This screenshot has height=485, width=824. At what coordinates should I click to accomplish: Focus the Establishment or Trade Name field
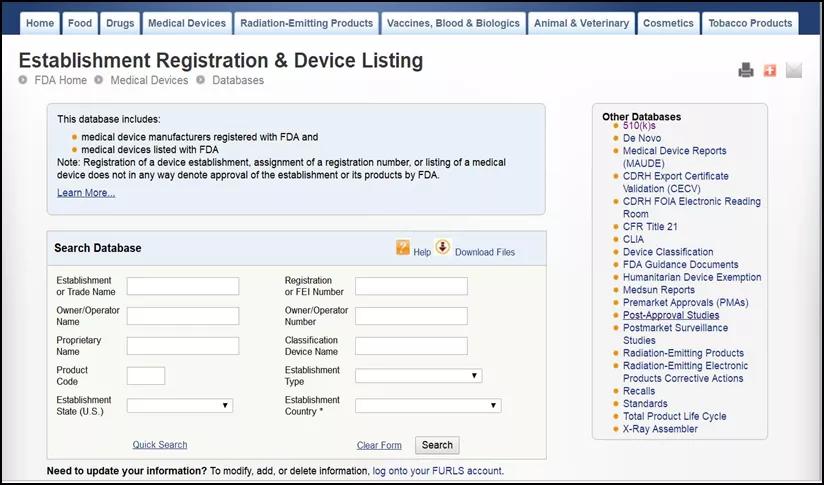(183, 286)
